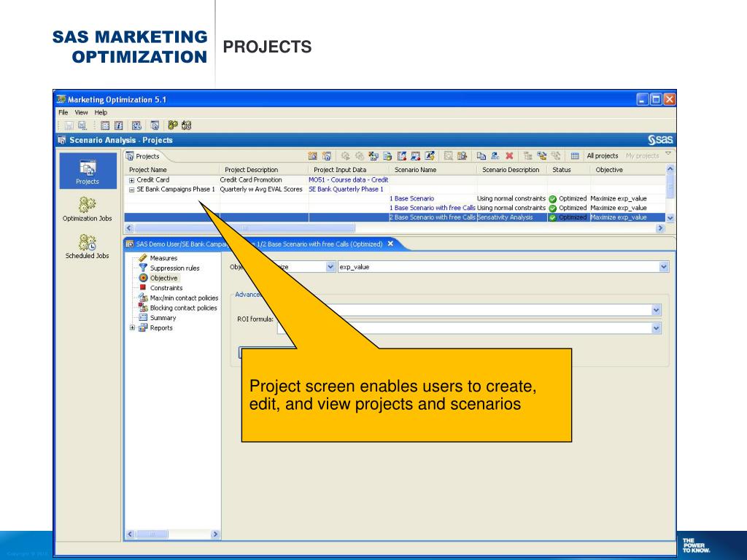Open the File menu
747x560 pixels.
coord(63,112)
